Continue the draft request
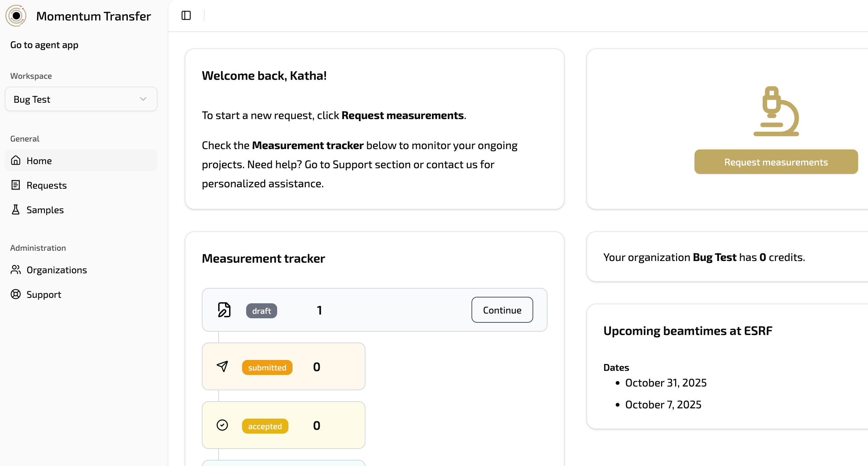 point(502,310)
